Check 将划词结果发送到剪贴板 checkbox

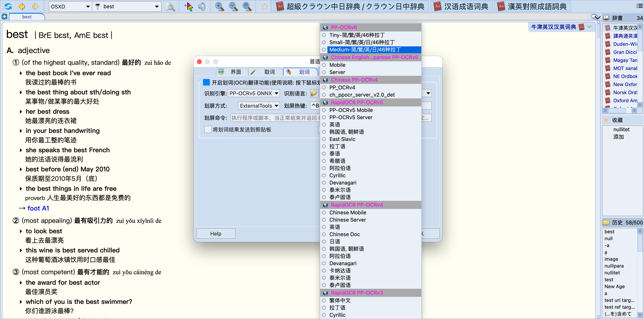point(208,129)
